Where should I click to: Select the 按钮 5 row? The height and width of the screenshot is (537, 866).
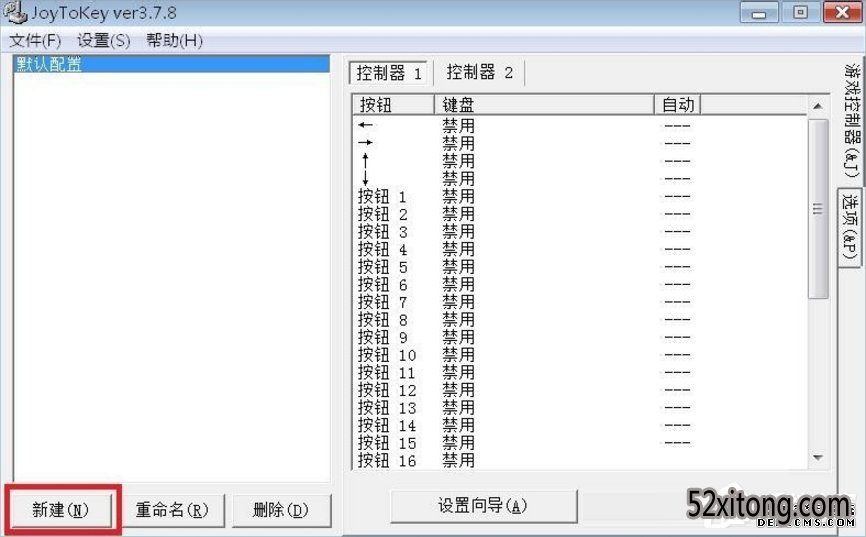pos(579,267)
